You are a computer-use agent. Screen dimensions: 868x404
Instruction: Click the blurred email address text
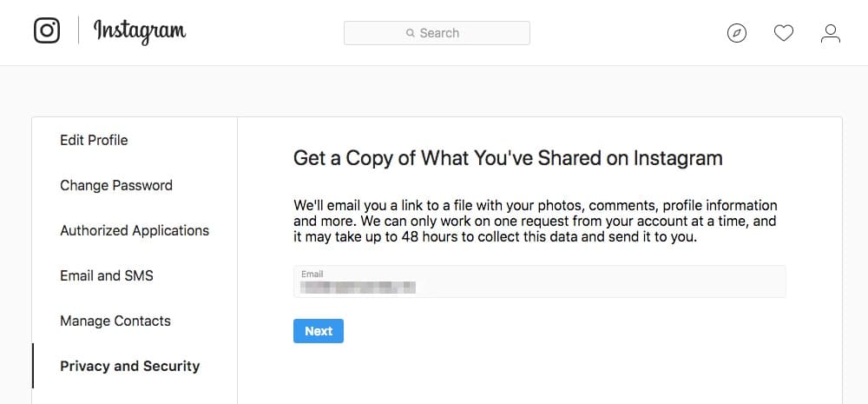coord(358,287)
